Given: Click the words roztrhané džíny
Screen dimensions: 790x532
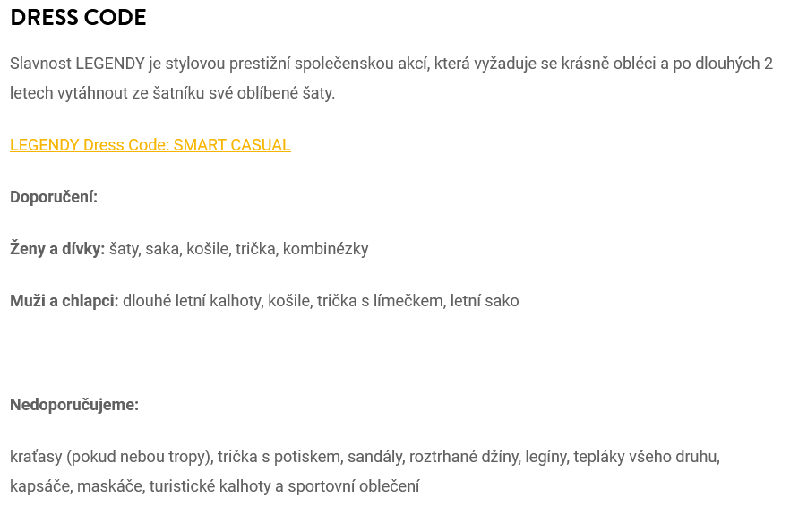Looking at the screenshot, I should [464, 457].
